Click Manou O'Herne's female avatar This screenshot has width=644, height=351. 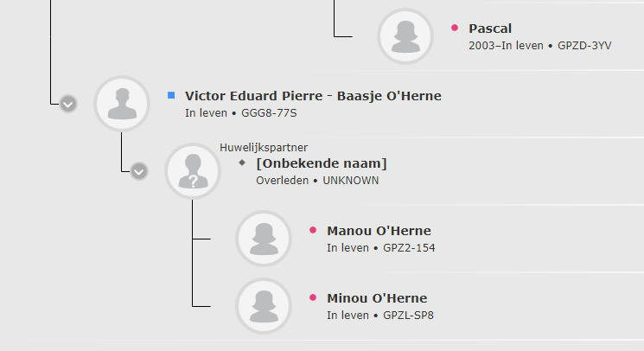click(x=264, y=238)
